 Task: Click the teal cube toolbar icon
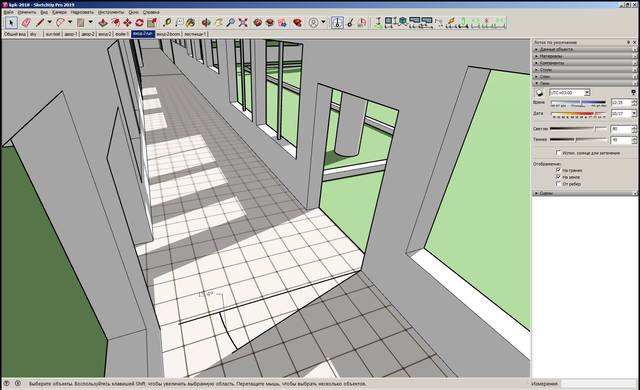402,21
